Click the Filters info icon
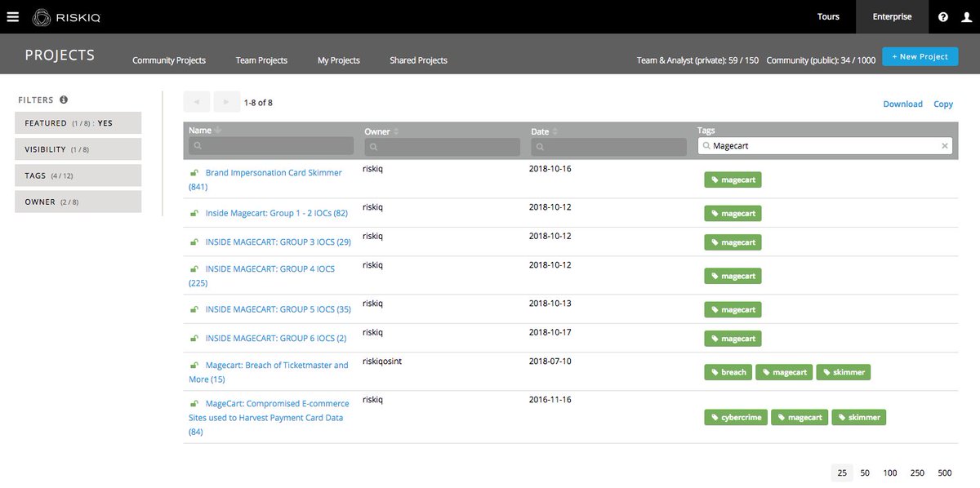This screenshot has width=980, height=488. (x=64, y=100)
